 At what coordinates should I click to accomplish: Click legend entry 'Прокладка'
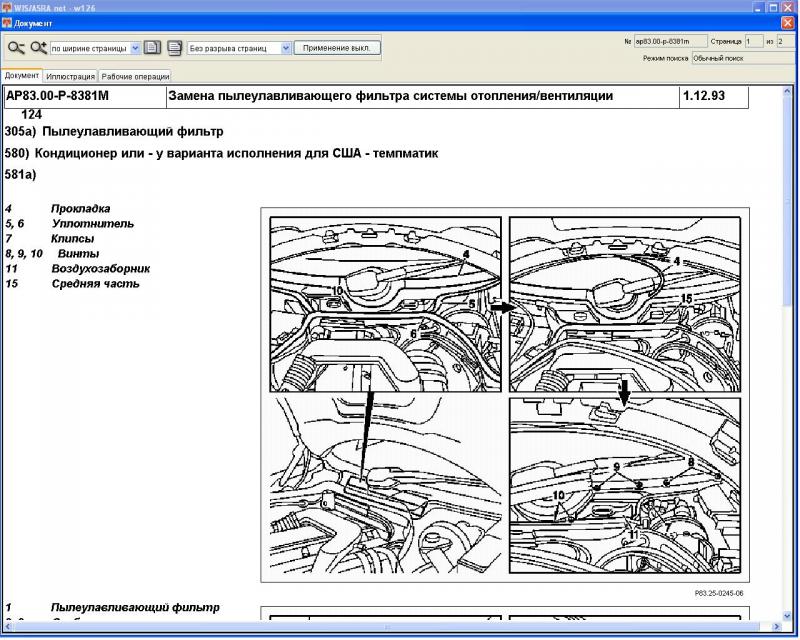(80, 209)
